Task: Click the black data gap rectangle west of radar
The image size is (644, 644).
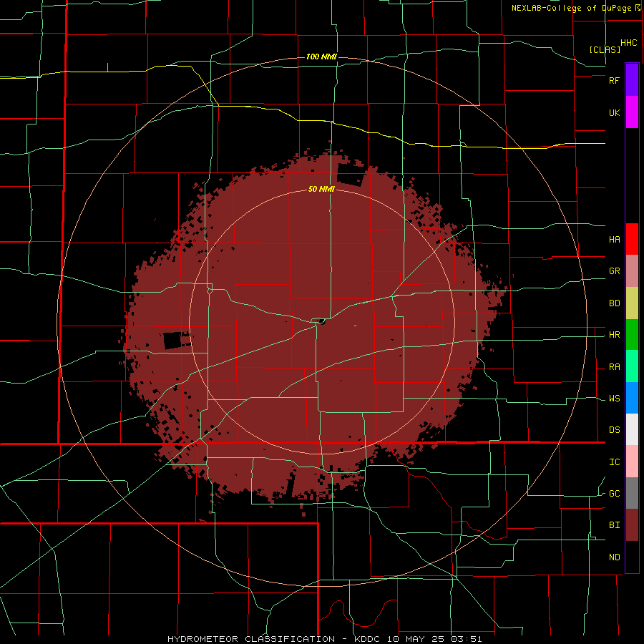Action: coord(172,341)
